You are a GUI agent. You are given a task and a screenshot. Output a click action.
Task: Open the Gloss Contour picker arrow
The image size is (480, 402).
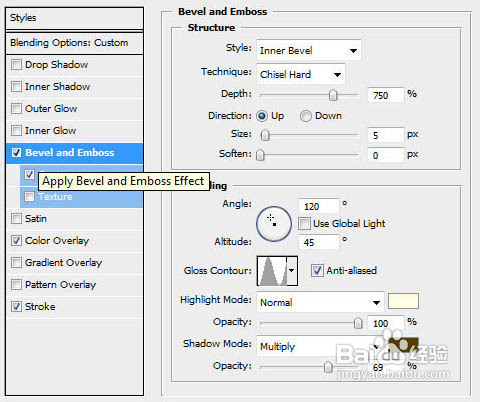(292, 271)
